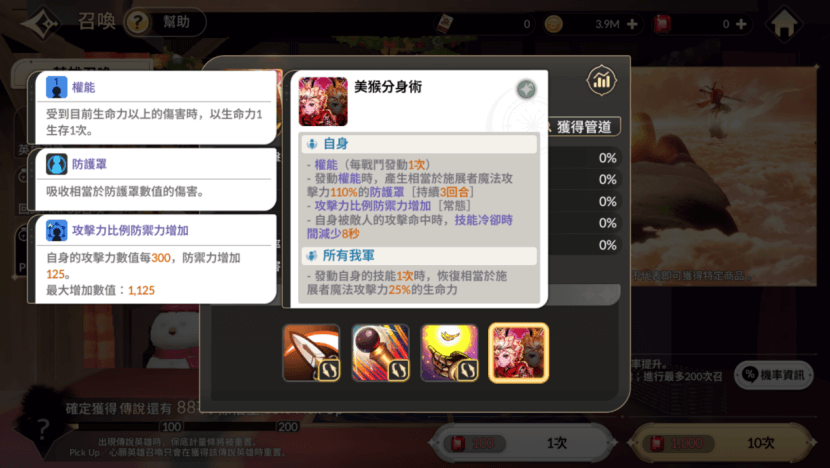The width and height of the screenshot is (830, 468).
Task: Select the 美猴分身術 passive skill icon
Action: pos(519,353)
